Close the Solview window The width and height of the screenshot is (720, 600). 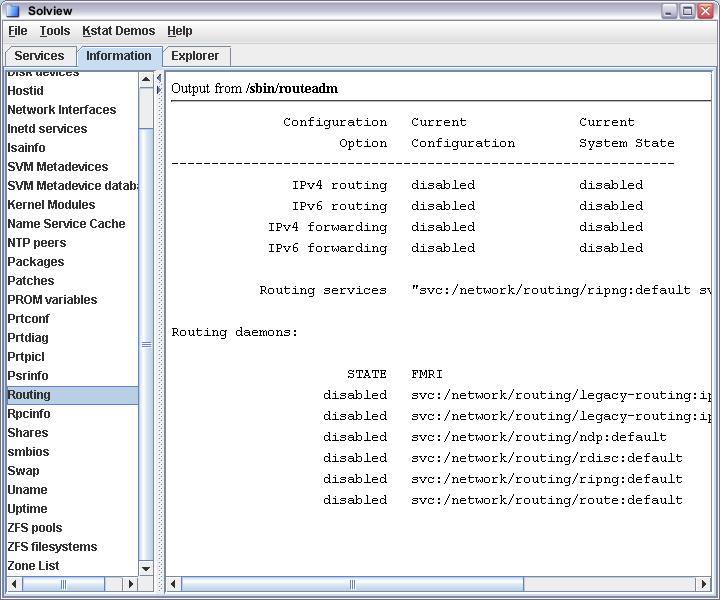705,11
